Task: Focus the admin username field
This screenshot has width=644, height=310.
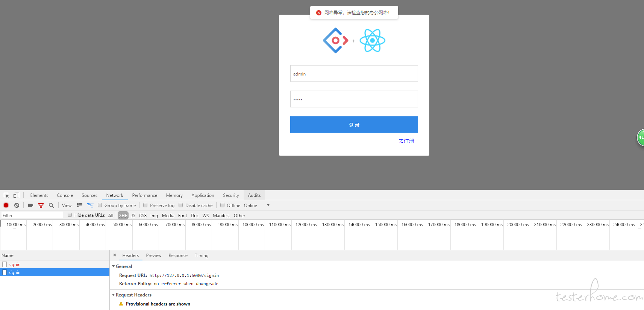Action: [x=354, y=74]
